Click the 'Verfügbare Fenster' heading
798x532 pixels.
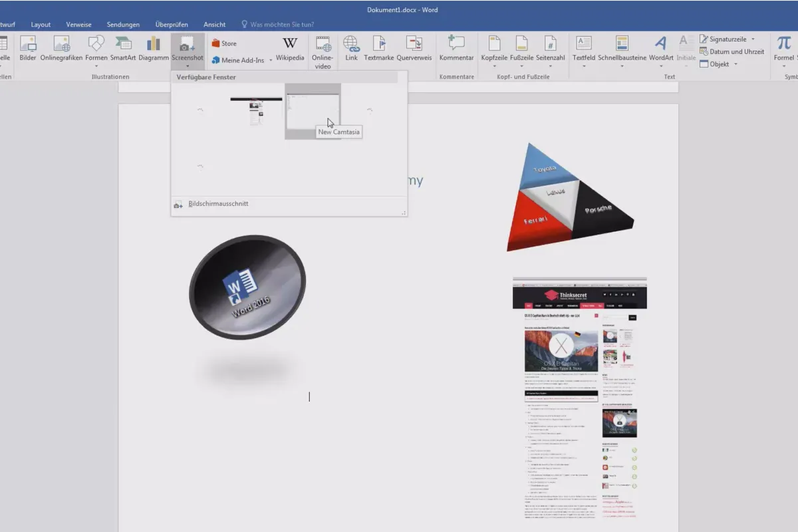[206, 77]
